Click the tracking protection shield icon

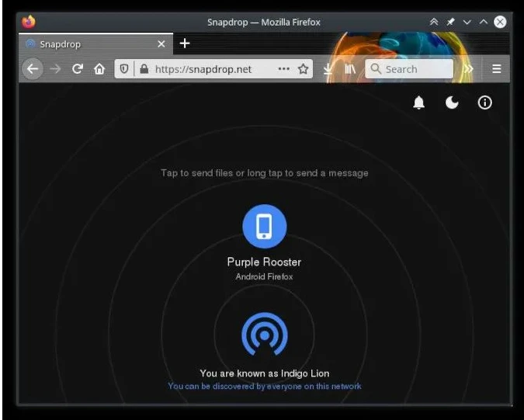click(x=123, y=69)
